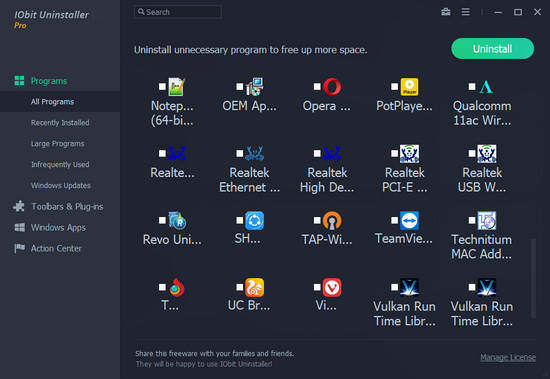Tick the Realtek PCI-E checkbox
The image size is (550, 379).
click(x=395, y=153)
